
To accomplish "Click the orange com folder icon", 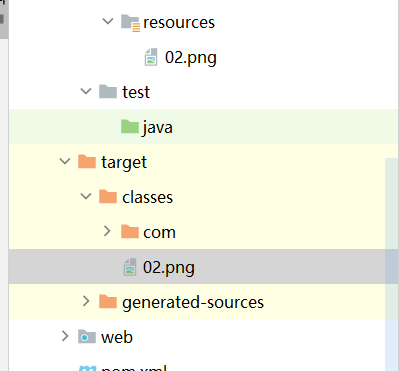I will pos(130,231).
